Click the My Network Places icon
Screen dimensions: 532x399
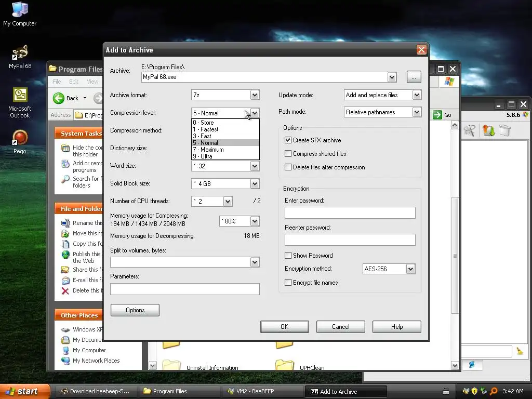pos(65,361)
